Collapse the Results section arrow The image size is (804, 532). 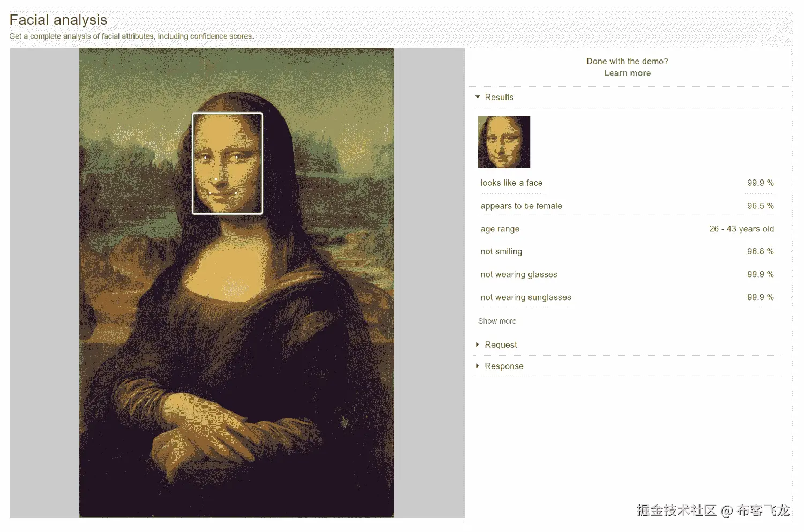[478, 97]
